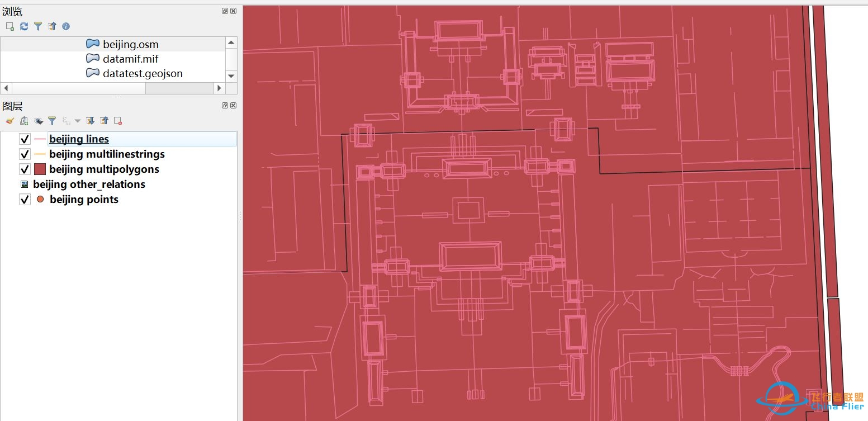The image size is (868, 421).
Task: Select beijing.osm in browser tree
Action: [x=130, y=44]
